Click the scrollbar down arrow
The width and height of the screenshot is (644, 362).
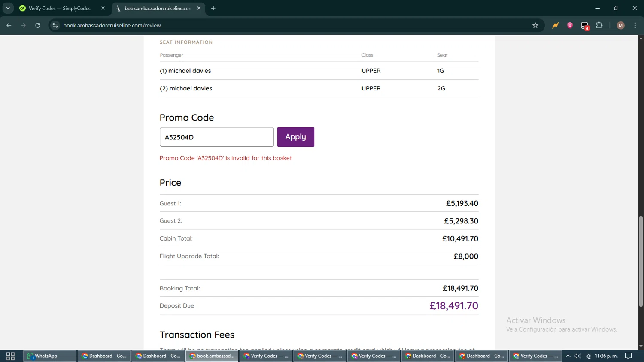[x=641, y=346]
